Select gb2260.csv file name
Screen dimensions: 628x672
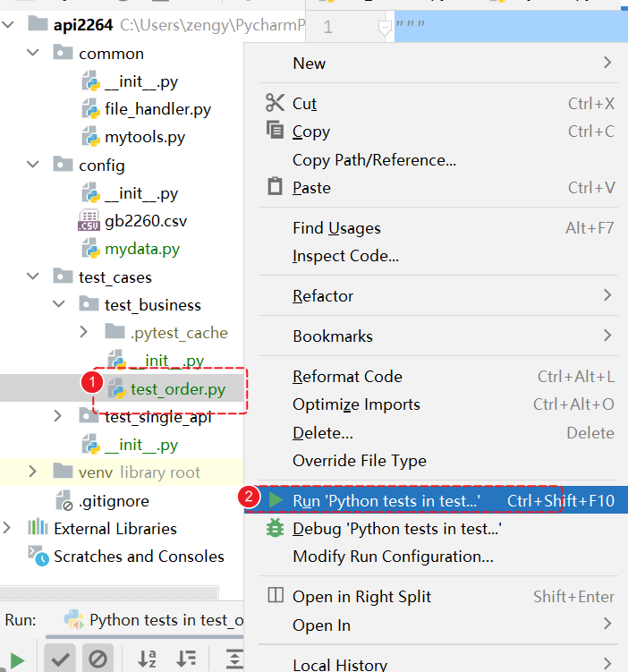click(146, 221)
